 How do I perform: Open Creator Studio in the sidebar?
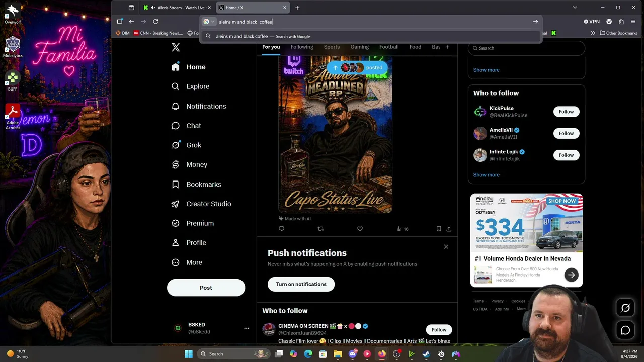[x=201, y=204]
